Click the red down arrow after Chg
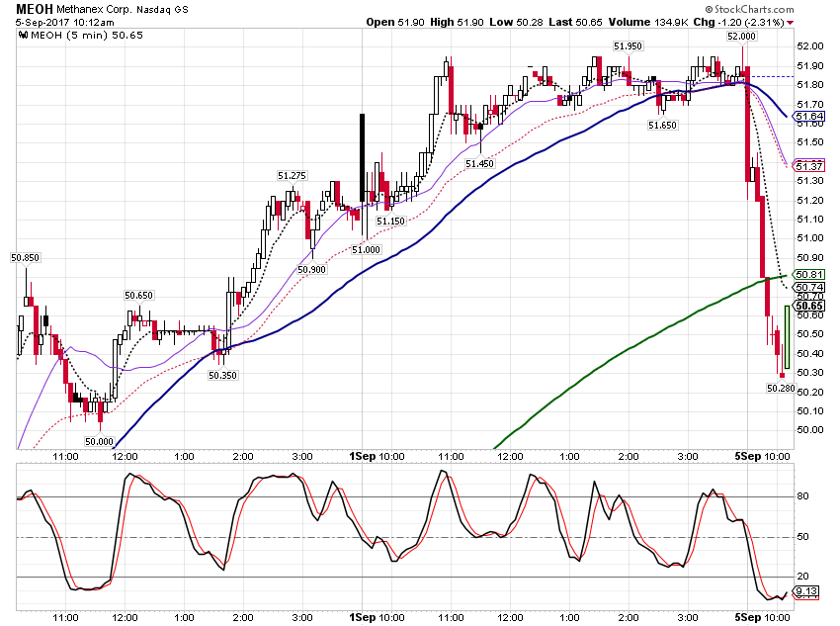The height and width of the screenshot is (626, 840). tap(791, 23)
